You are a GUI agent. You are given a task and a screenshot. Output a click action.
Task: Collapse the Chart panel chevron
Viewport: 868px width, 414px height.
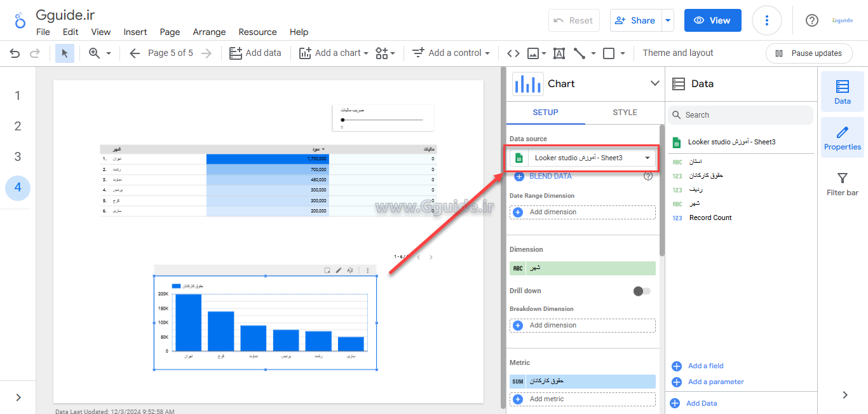pos(654,83)
